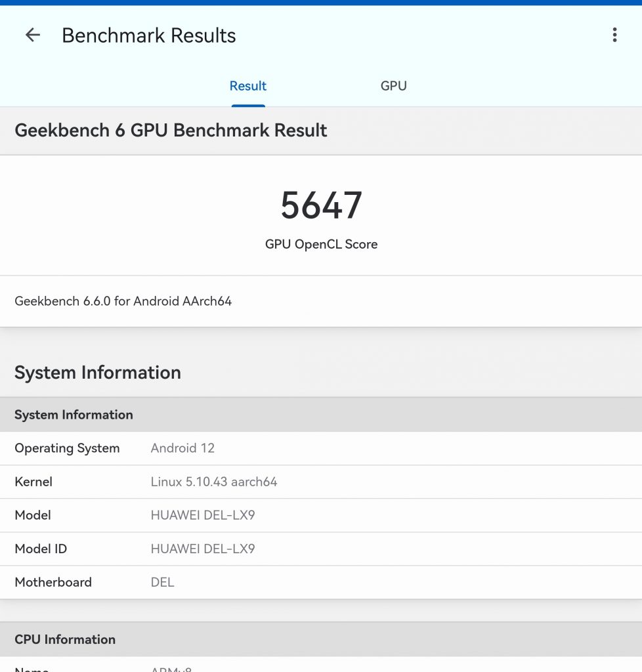Viewport: 642px width, 672px height.
Task: Switch to the Result tab
Action: pos(248,86)
